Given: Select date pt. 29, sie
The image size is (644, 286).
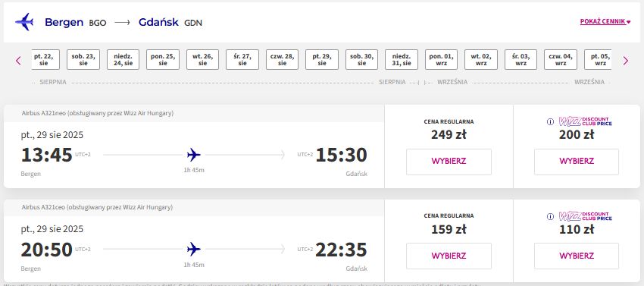Looking at the screenshot, I should 322,60.
